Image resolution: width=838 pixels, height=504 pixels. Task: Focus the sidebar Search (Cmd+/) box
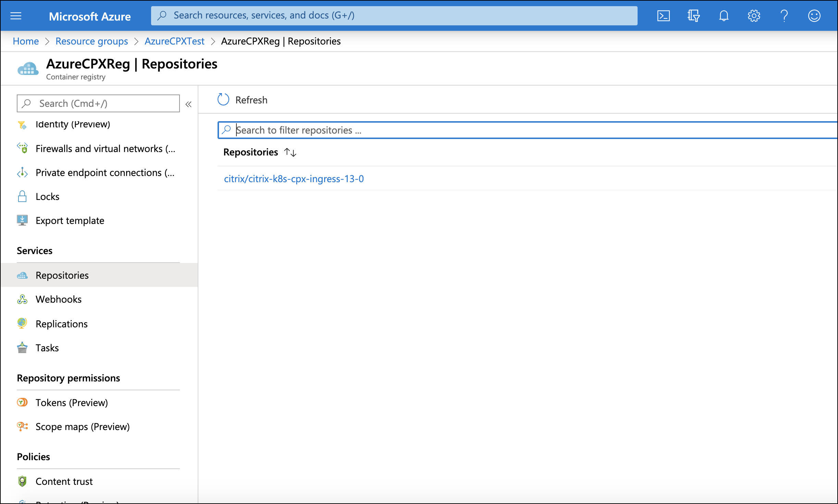(98, 103)
